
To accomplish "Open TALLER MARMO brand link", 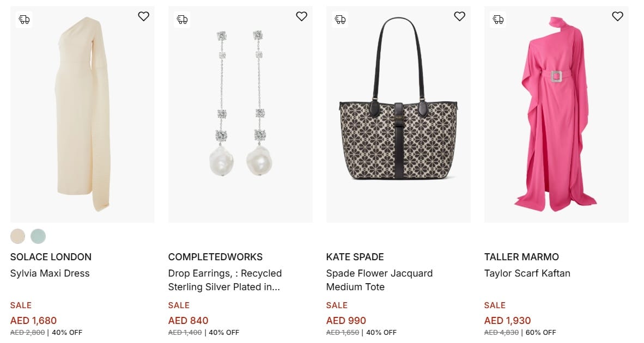I will [521, 257].
